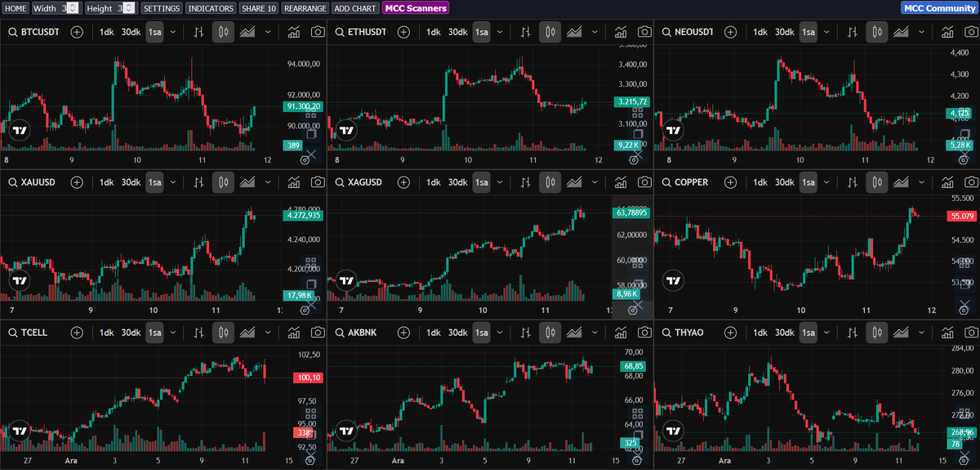Viewport: 980px width, 470px height.
Task: Open the top INDICATORS menu
Action: point(211,8)
